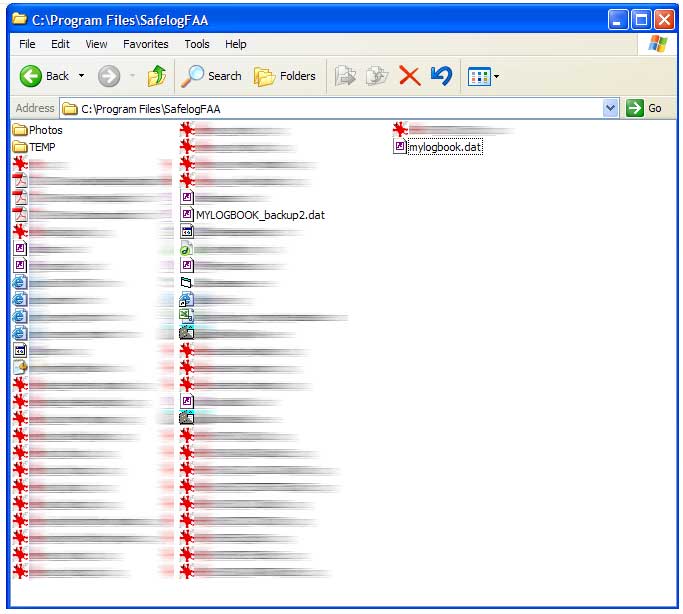
Task: Click the red Delete X icon
Action: 409,76
